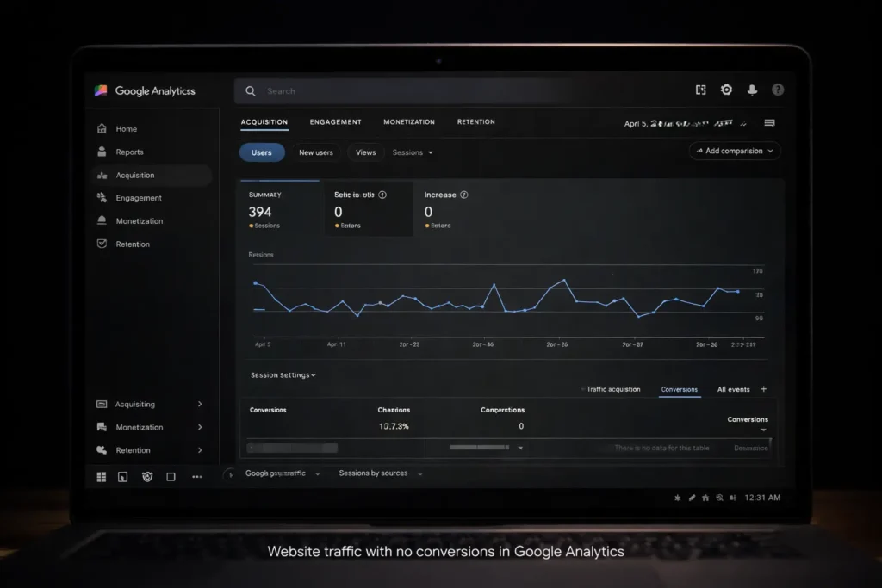Select the Users metric pill
Screen dimensions: 882x588
tap(262, 152)
